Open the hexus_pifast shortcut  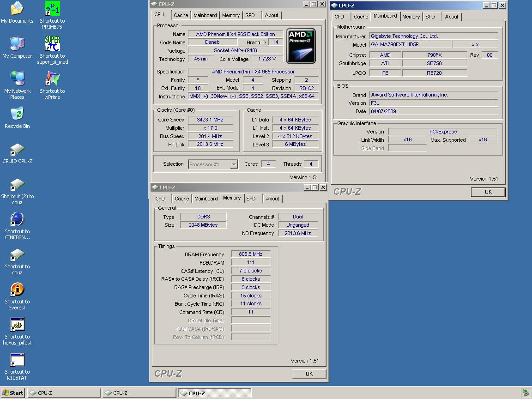(x=17, y=325)
